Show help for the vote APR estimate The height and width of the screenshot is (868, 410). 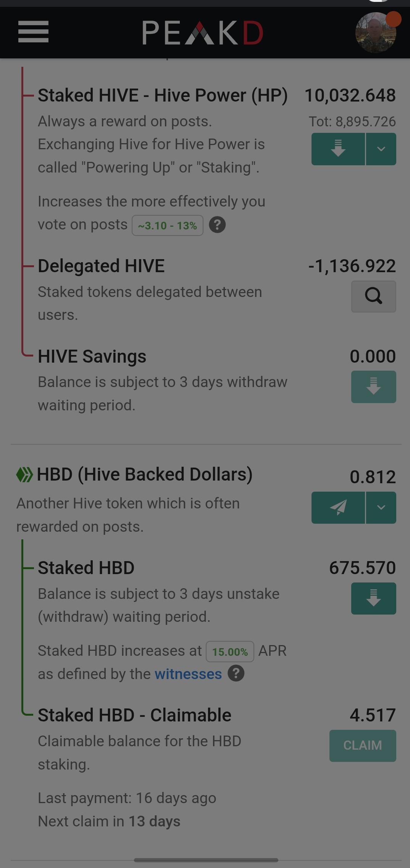tap(217, 225)
